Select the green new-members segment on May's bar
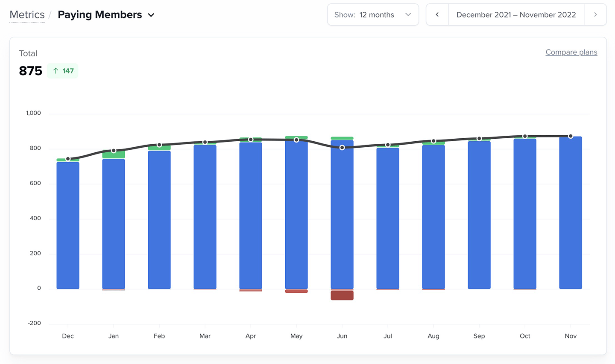The image size is (615, 364). (296, 137)
